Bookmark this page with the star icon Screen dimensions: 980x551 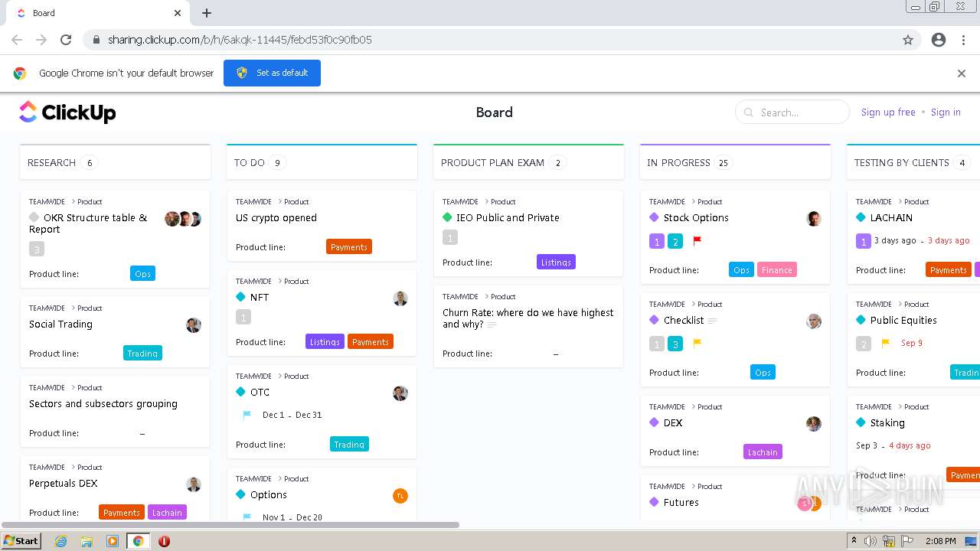coord(908,40)
